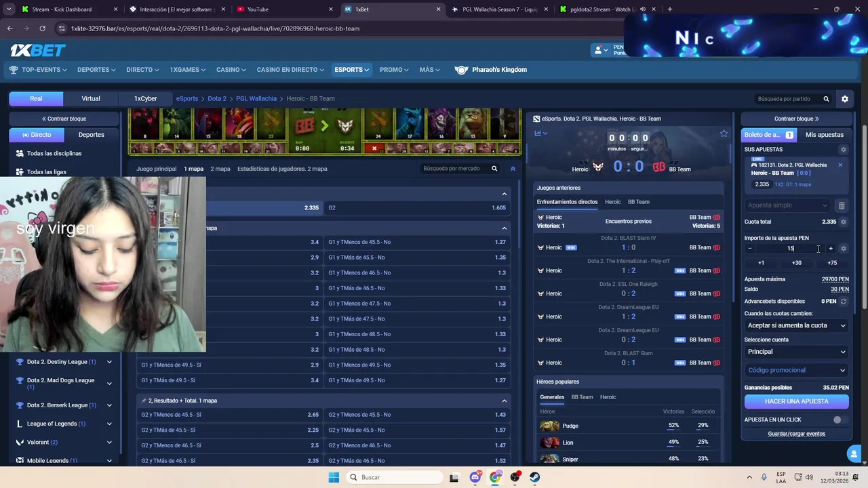Switch to 1xCyber mode
The image size is (868, 488).
[145, 99]
